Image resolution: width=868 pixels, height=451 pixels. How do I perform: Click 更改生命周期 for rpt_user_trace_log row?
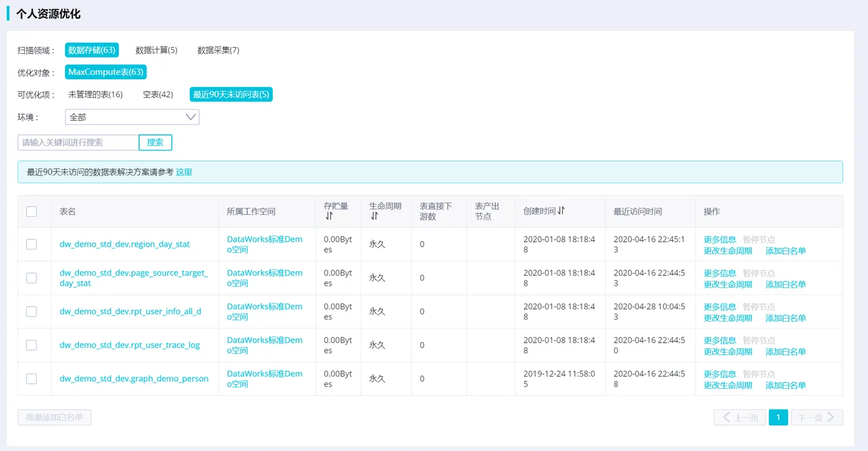(x=728, y=351)
